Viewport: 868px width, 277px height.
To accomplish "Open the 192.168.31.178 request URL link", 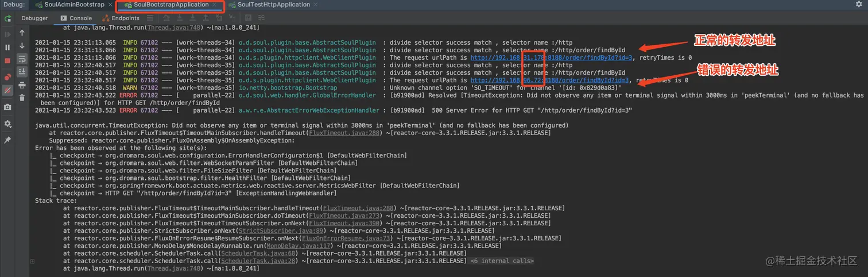I will (x=551, y=57).
